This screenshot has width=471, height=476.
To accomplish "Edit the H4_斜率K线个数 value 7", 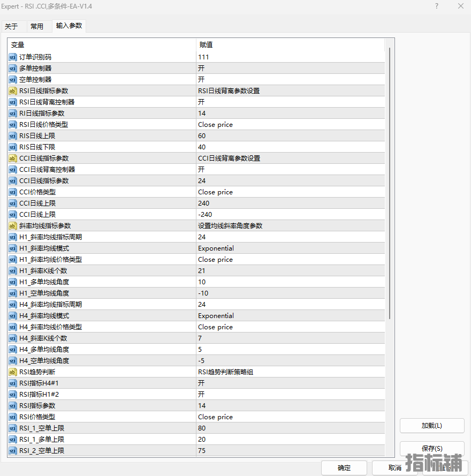I will coord(291,338).
